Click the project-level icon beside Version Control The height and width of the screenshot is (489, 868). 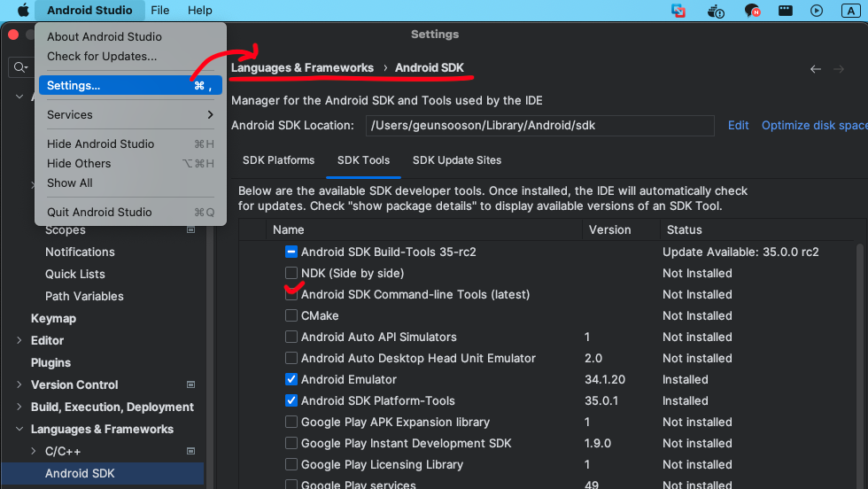(x=191, y=384)
